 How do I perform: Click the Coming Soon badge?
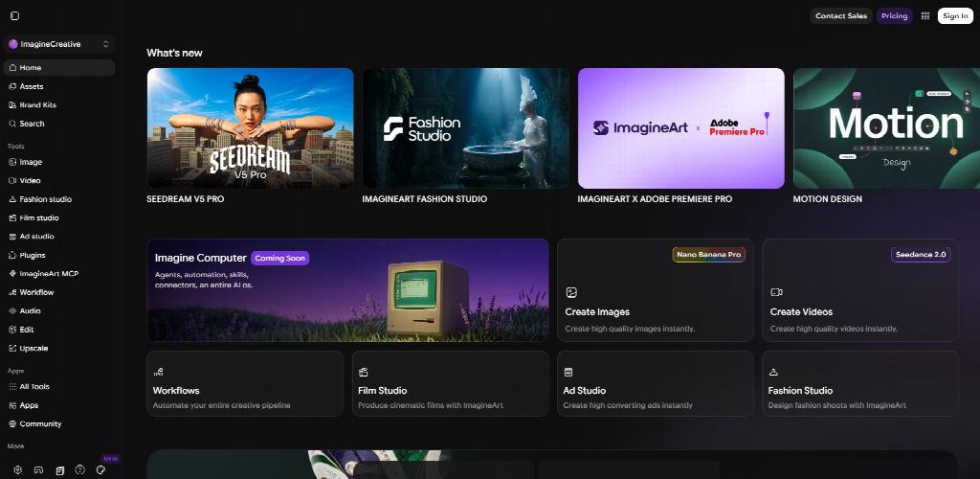click(x=280, y=259)
